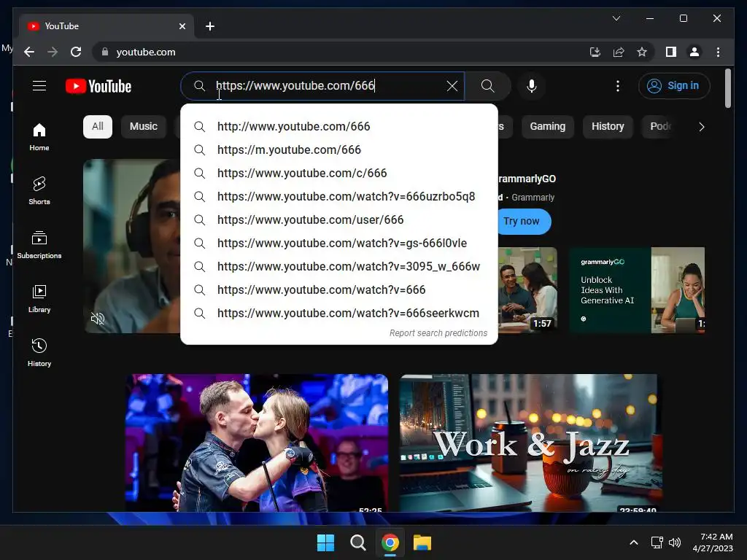Click the Sign in button
The width and height of the screenshot is (747, 560).
pos(674,86)
